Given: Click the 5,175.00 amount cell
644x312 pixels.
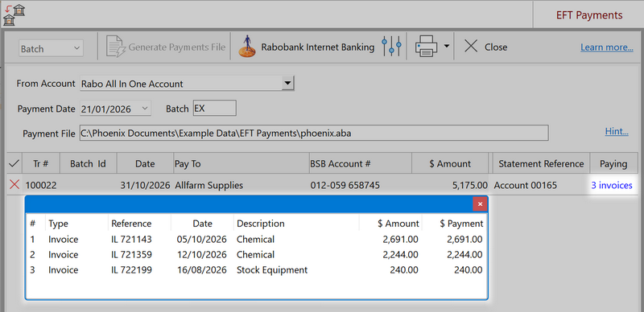Looking at the screenshot, I should (470, 185).
